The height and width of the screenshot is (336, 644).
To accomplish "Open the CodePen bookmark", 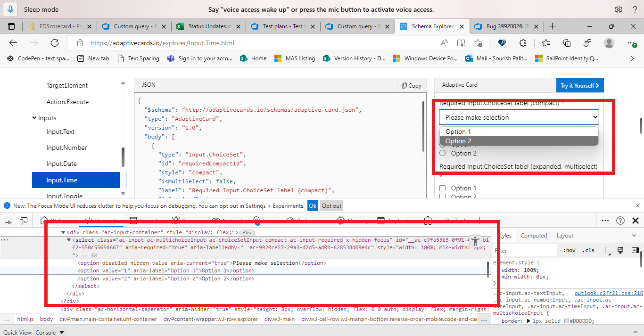I will pos(38,58).
